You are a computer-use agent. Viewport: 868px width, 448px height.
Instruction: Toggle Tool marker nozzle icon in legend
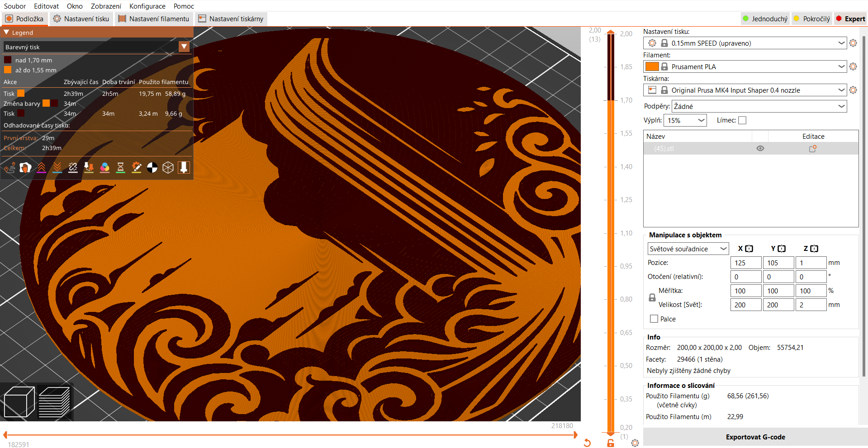coord(184,168)
